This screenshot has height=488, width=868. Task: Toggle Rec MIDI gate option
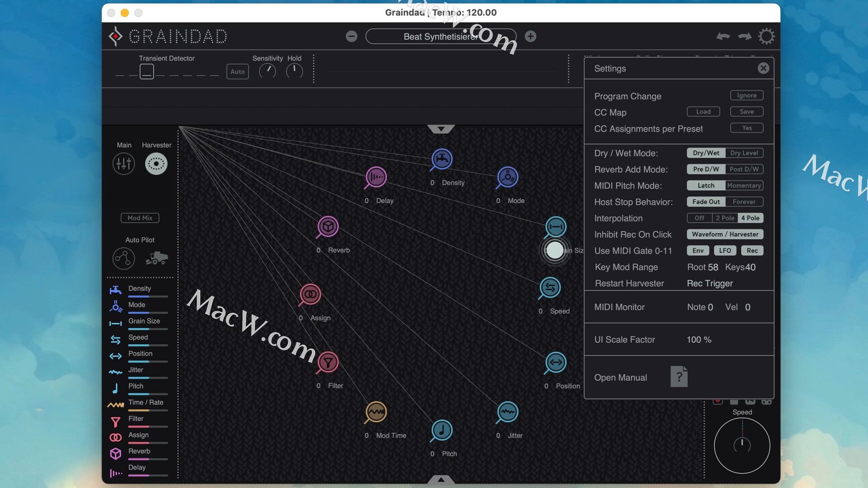(x=752, y=251)
